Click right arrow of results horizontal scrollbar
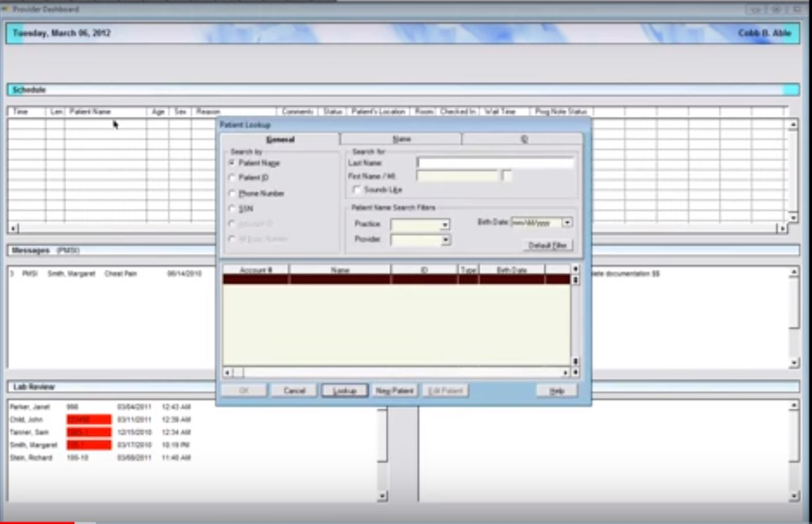Image resolution: width=812 pixels, height=524 pixels. pyautogui.click(x=565, y=372)
